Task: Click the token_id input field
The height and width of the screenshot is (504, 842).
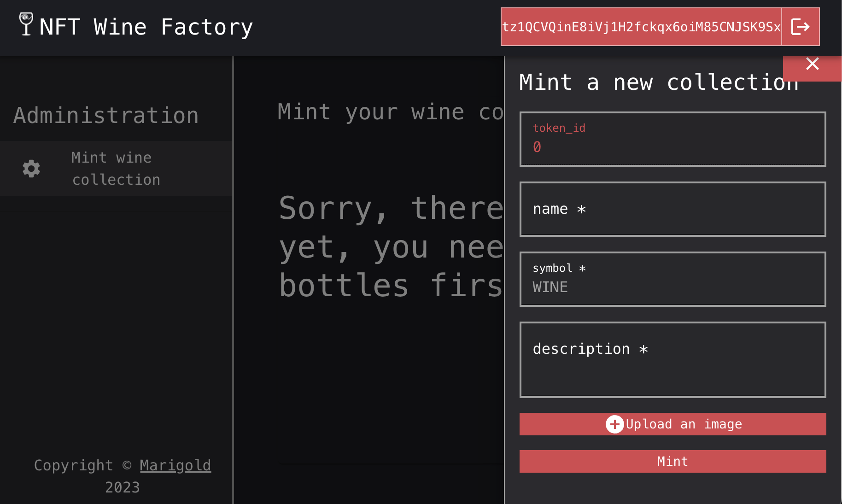Action: (x=672, y=139)
